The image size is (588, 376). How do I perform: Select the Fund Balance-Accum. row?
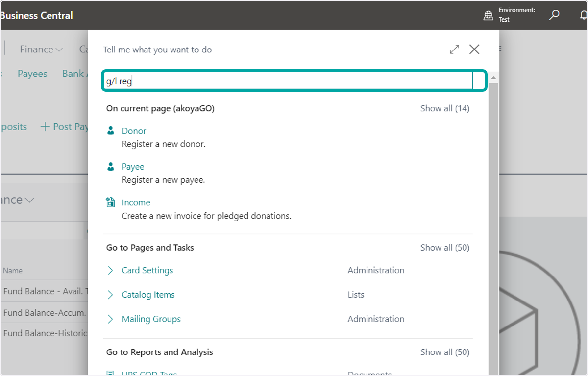pos(45,312)
